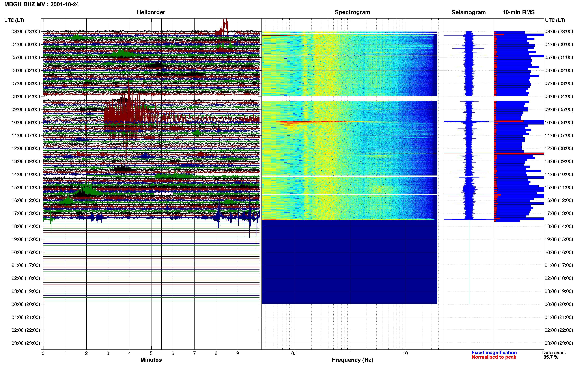The image size is (588, 368).
Task: Click the 06:00 (02:00) Helicorder time label
Action: pos(26,71)
